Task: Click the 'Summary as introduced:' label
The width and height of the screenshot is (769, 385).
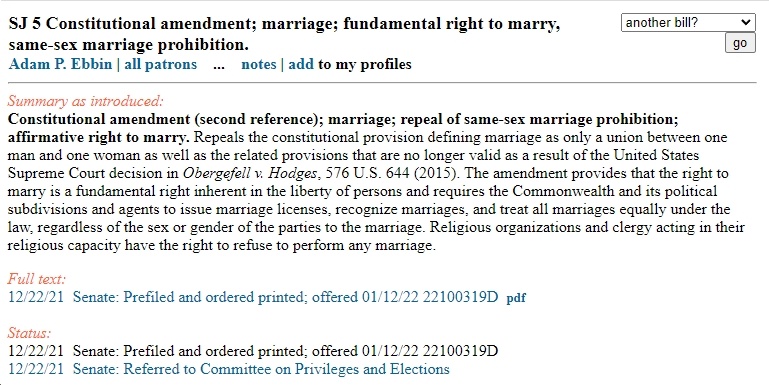Action: tap(85, 102)
